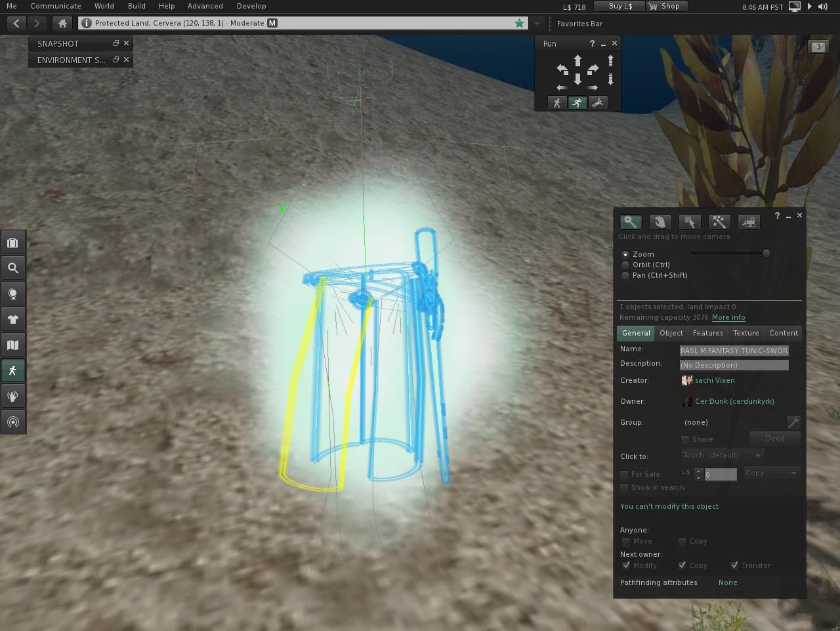This screenshot has height=631, width=840.
Task: Open the World Map toolbar icon
Action: click(12, 345)
